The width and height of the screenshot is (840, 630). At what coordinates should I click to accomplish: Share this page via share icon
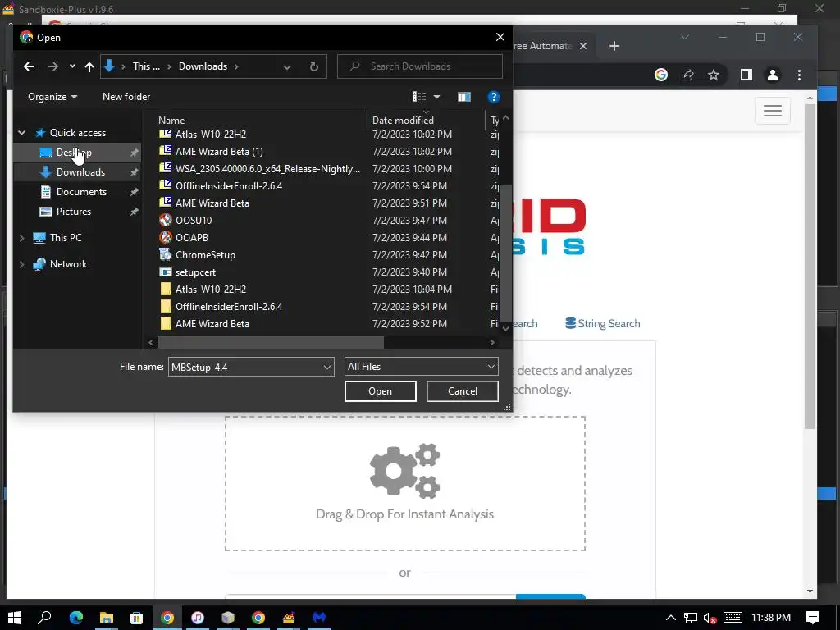pos(687,75)
